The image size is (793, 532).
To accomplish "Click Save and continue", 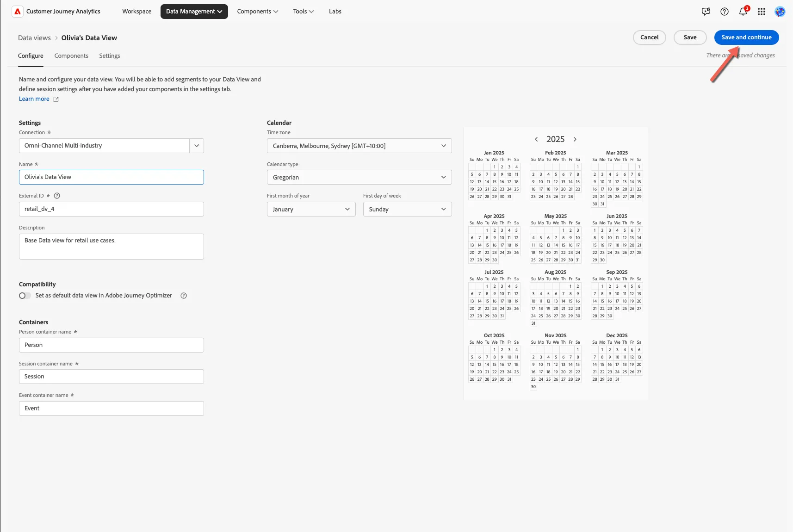I will [x=747, y=37].
